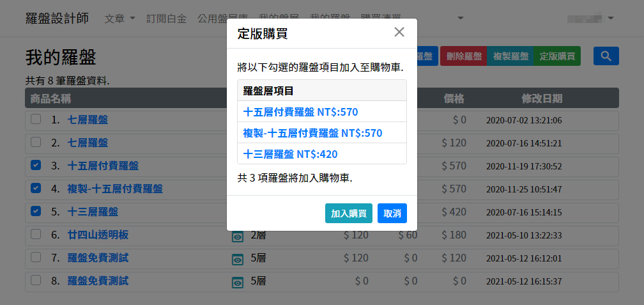Click the red 刪除羅盤 button
This screenshot has width=644, height=305.
pyautogui.click(x=463, y=56)
